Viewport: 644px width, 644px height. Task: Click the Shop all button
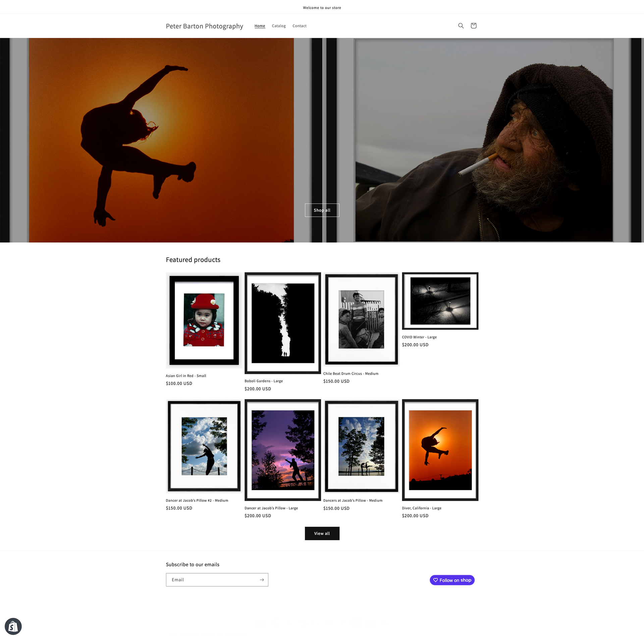322,210
